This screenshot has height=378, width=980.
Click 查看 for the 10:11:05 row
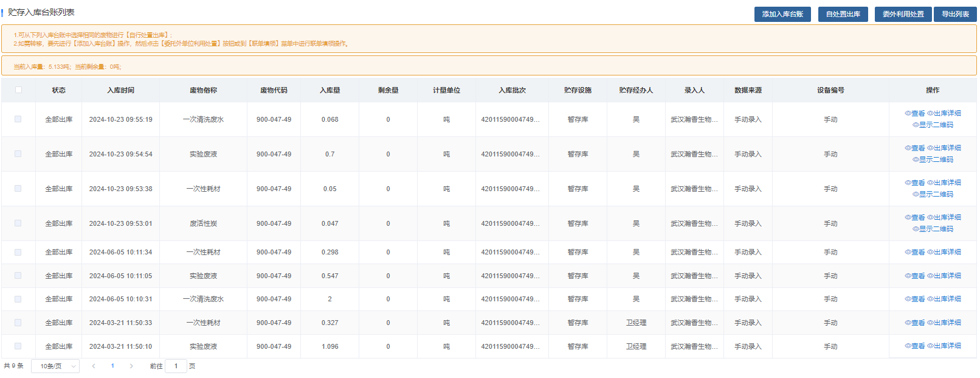coord(915,276)
